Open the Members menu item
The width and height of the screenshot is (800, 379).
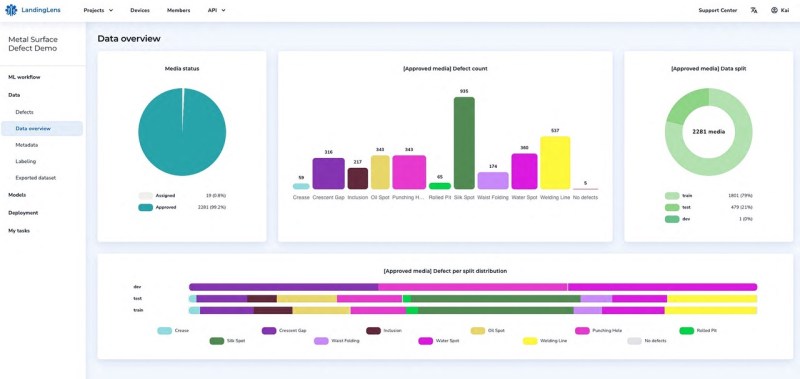(x=179, y=10)
